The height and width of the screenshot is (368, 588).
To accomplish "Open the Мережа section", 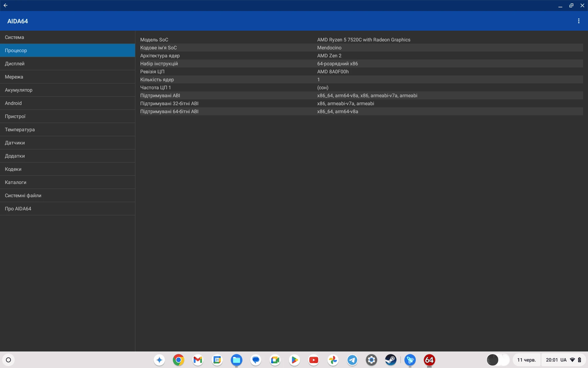I will (67, 77).
